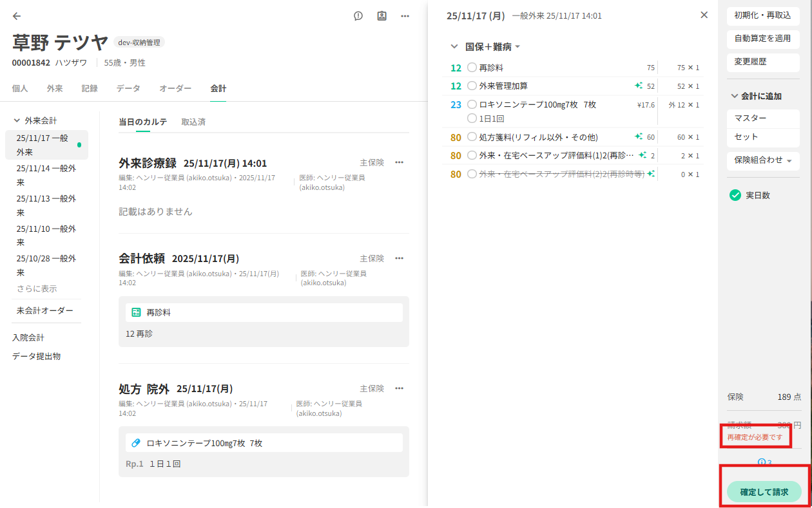Open the patient header three-dot menu
Viewport: 812px width, 508px height.
(x=405, y=16)
